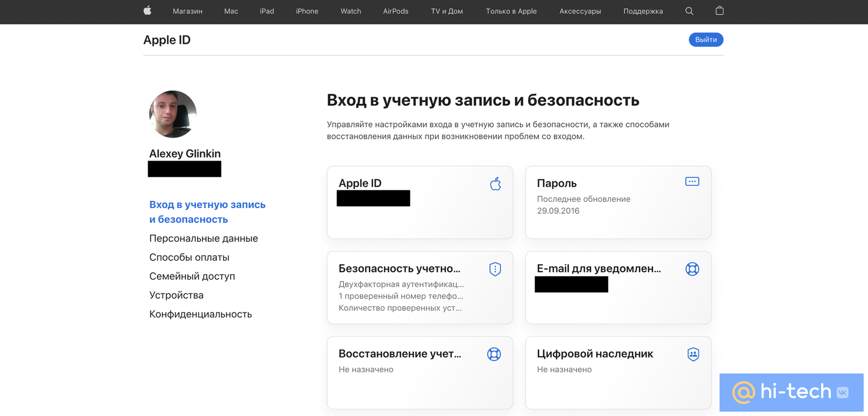Viewport: 868px width, 416px height.
Task: Click the Выйти sign-out button
Action: (x=706, y=40)
